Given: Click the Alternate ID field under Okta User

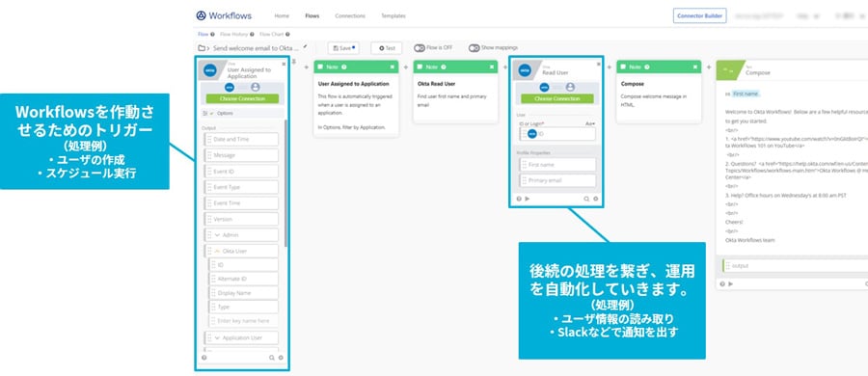Looking at the screenshot, I should tap(244, 279).
